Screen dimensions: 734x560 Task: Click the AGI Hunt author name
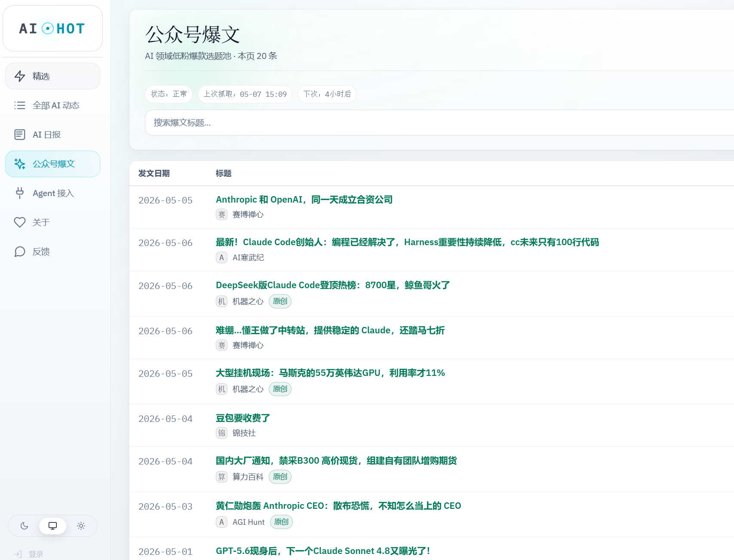[x=249, y=522]
